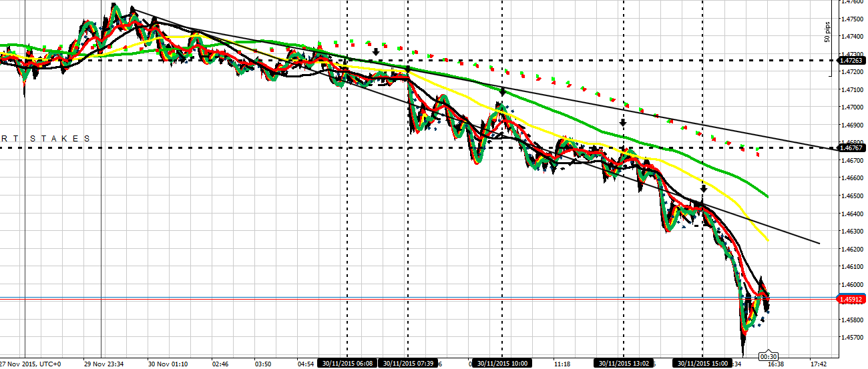
Task: Click the 30/11/2015 15:00 time label
Action: pos(702,364)
